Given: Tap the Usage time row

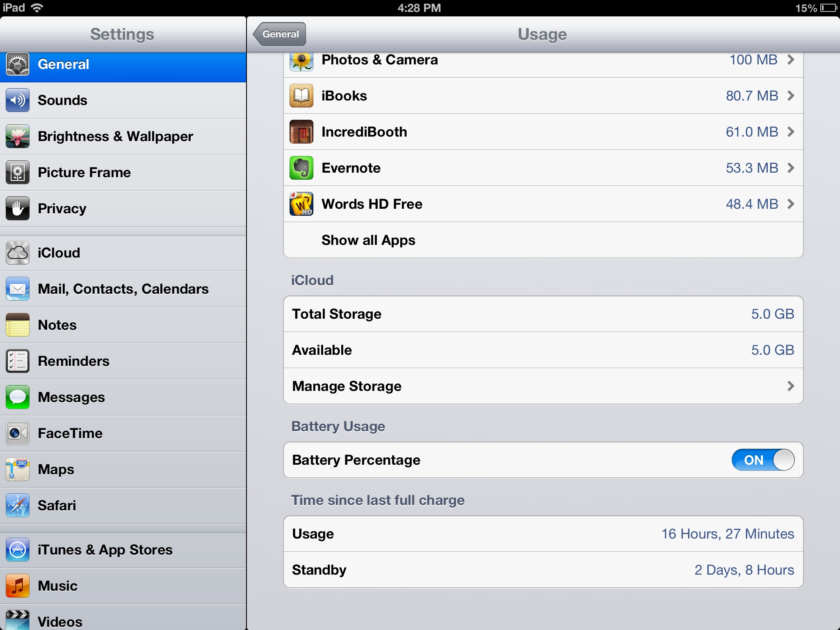Looking at the screenshot, I should point(543,534).
